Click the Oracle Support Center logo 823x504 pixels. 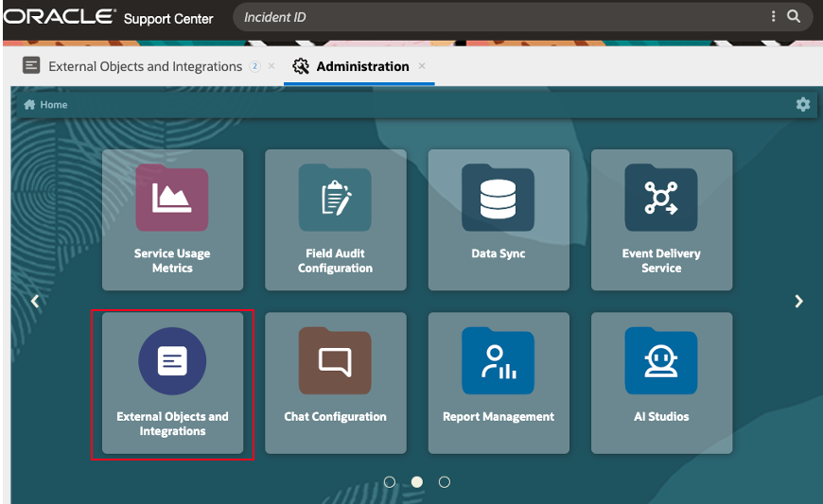pyautogui.click(x=108, y=17)
